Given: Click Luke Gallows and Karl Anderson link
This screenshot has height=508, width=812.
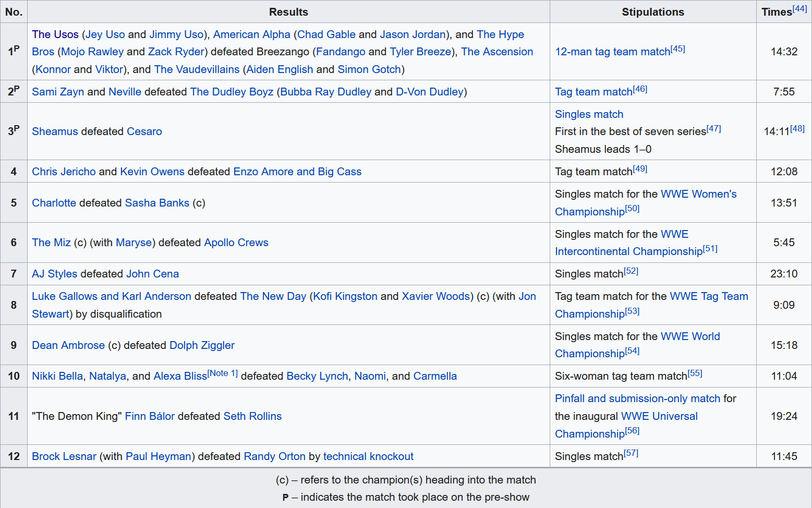Looking at the screenshot, I should click(111, 296).
